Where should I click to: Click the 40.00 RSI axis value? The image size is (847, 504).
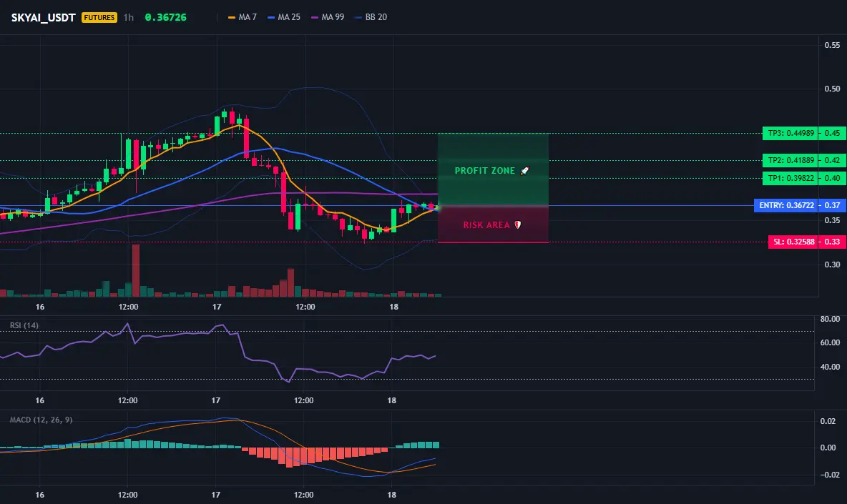click(830, 367)
